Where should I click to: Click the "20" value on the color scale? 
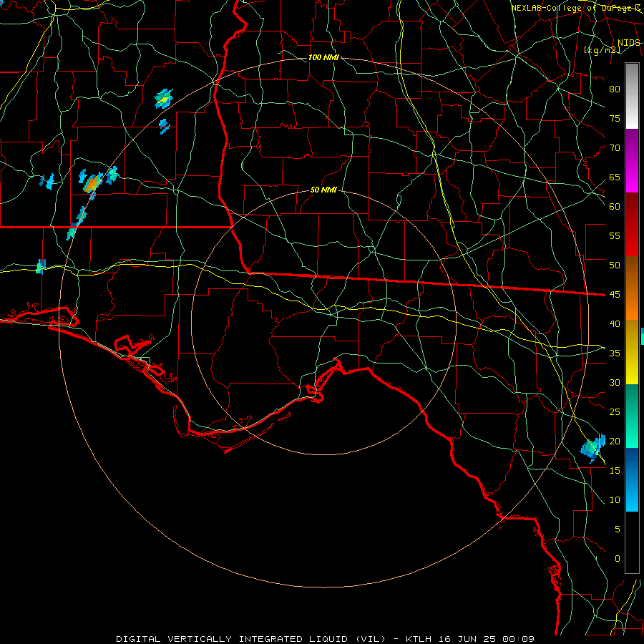coord(615,441)
